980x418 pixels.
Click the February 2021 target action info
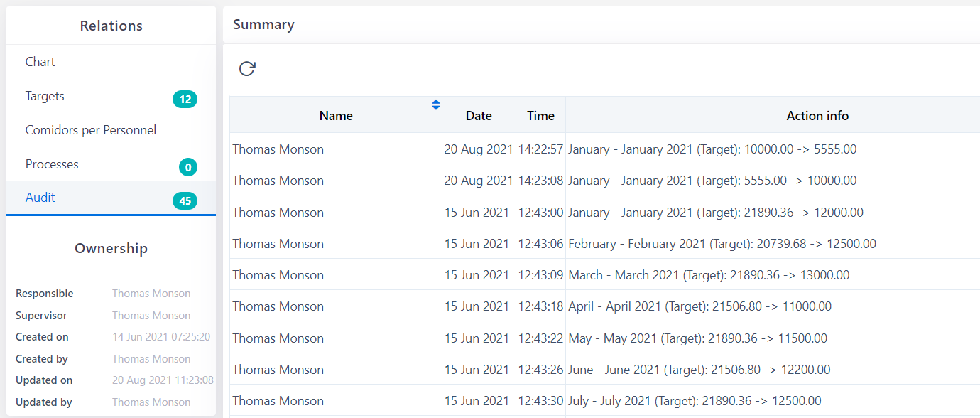click(x=722, y=244)
